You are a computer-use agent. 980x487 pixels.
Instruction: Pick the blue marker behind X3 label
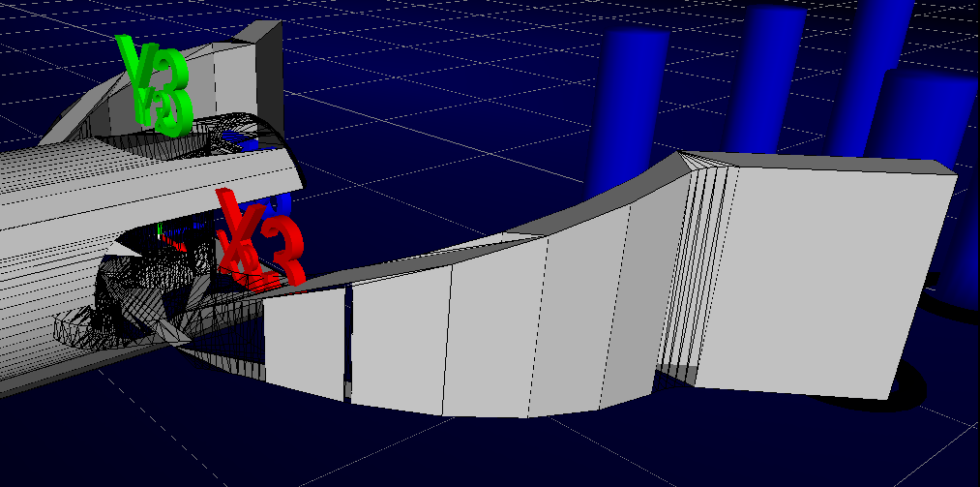[281, 205]
